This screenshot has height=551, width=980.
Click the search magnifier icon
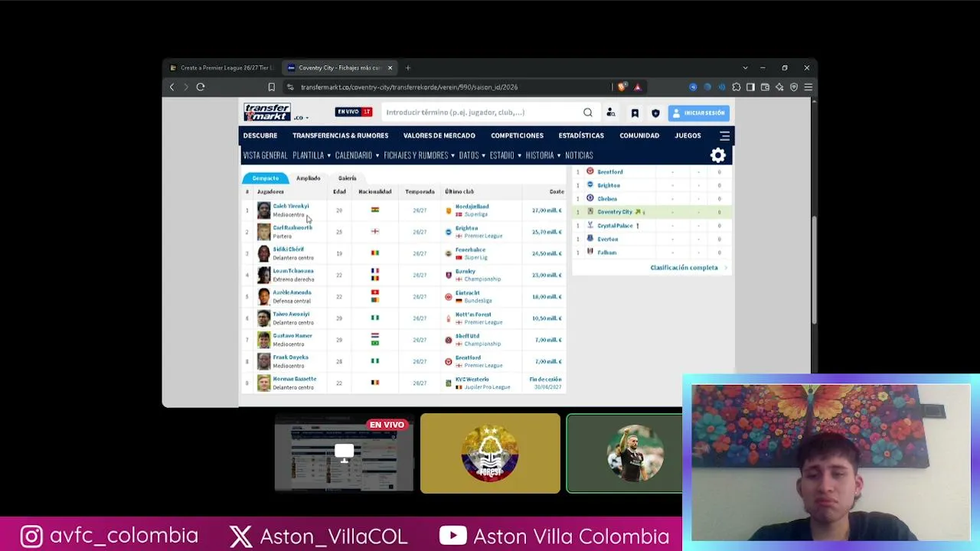tap(588, 112)
